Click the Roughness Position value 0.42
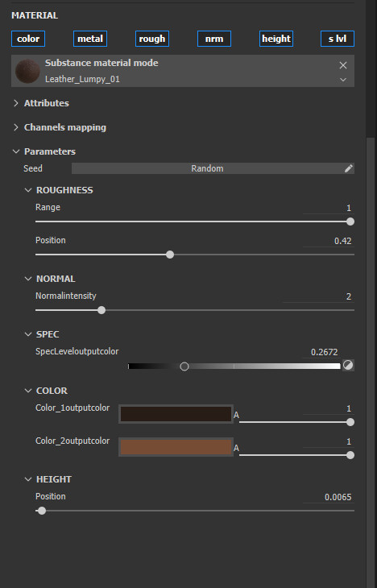Screen dimensions: 377x588 pos(328,241)
